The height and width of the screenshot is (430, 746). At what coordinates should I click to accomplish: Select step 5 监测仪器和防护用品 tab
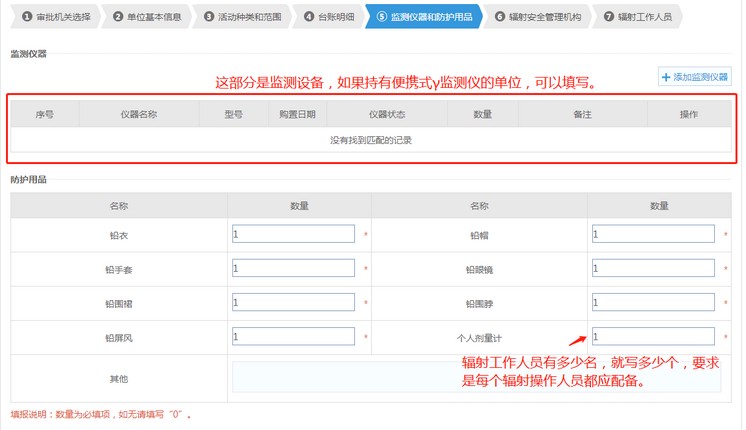click(x=424, y=17)
